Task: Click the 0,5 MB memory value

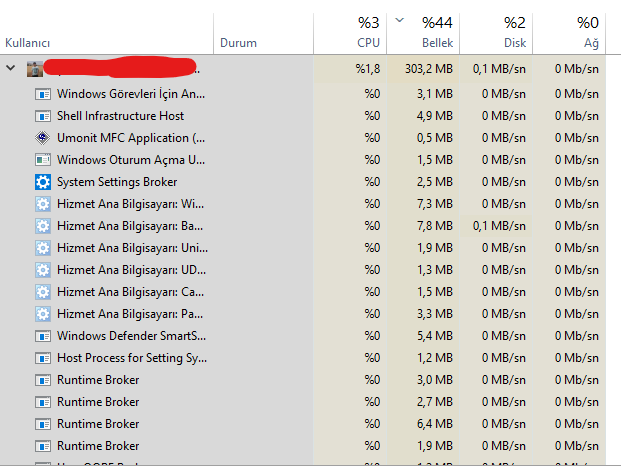Action: 434,138
